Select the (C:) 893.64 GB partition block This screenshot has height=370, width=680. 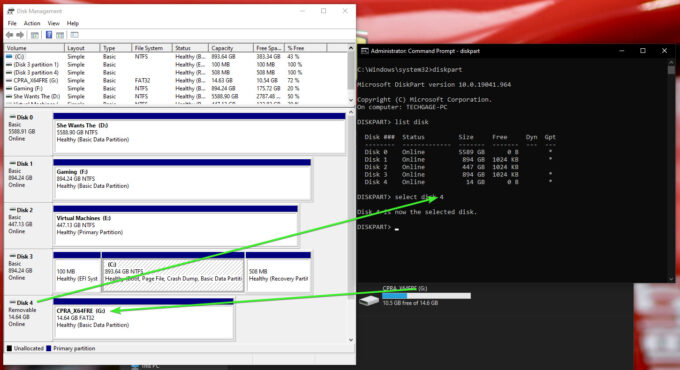(173, 272)
